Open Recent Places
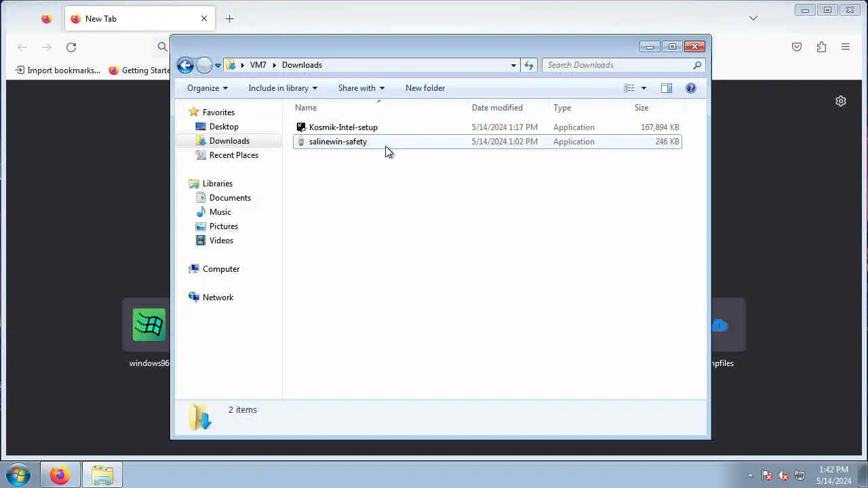868x488 pixels. pos(233,155)
